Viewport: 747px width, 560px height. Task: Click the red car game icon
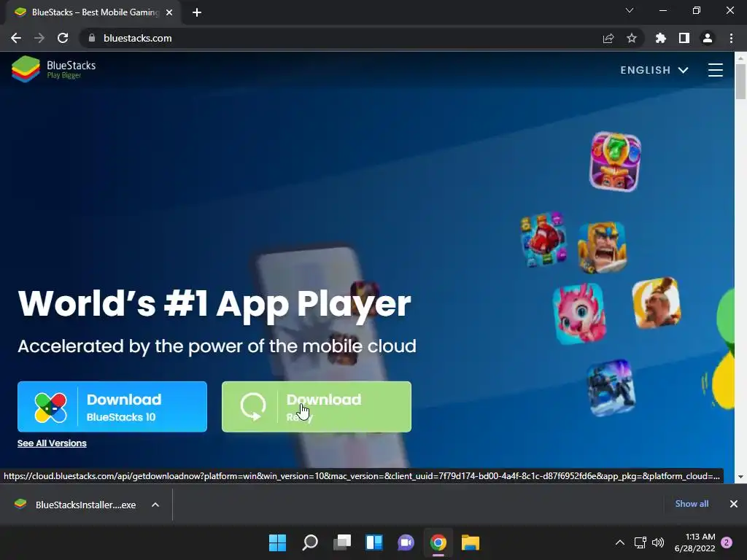[x=543, y=239]
